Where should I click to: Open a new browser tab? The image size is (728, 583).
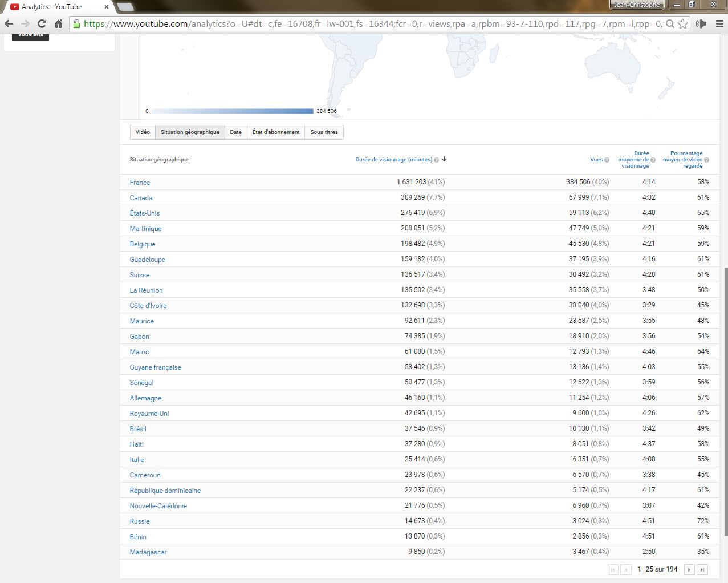pyautogui.click(x=125, y=7)
